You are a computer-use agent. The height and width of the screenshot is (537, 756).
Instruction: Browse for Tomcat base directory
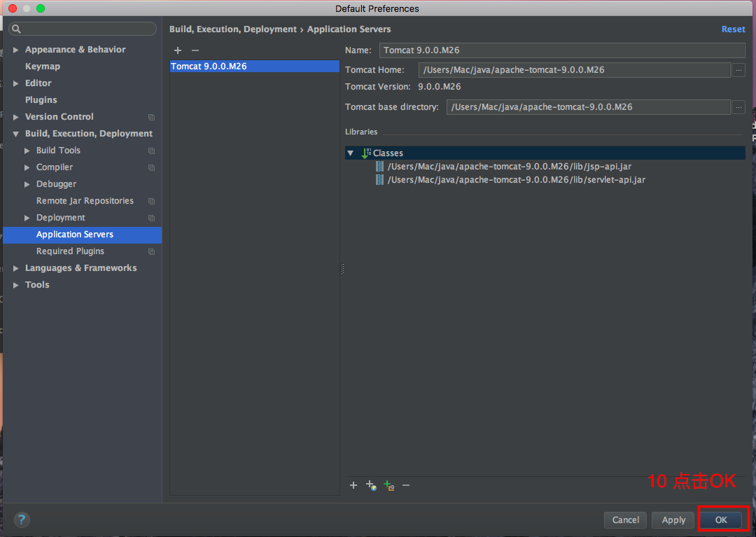pyautogui.click(x=738, y=107)
